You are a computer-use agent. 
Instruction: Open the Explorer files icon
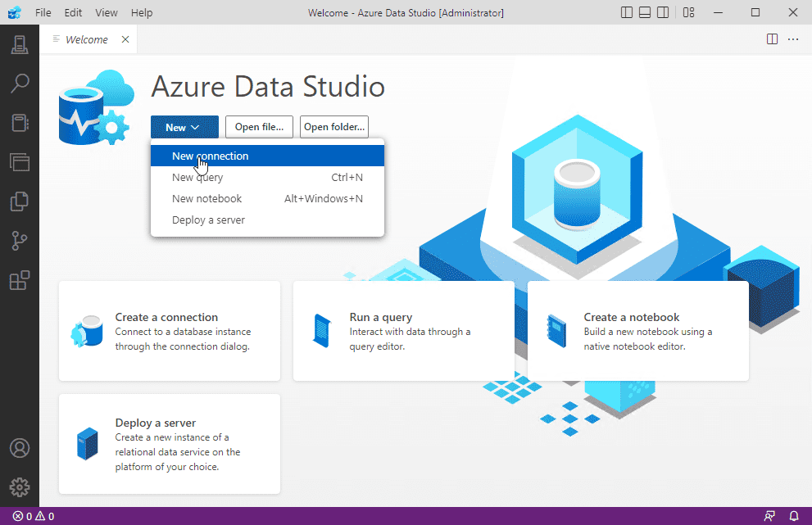click(x=20, y=201)
